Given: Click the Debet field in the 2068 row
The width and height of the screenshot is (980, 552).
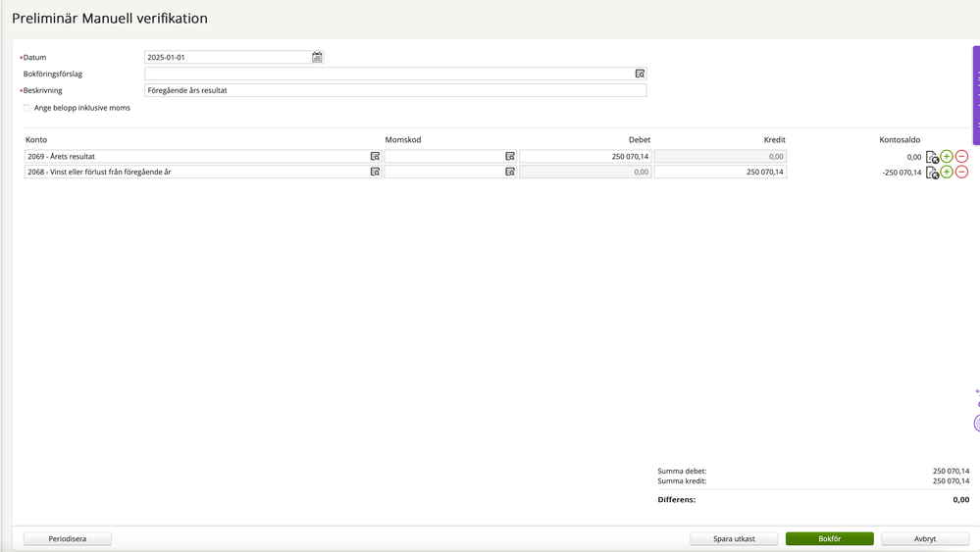Looking at the screenshot, I should tap(585, 172).
